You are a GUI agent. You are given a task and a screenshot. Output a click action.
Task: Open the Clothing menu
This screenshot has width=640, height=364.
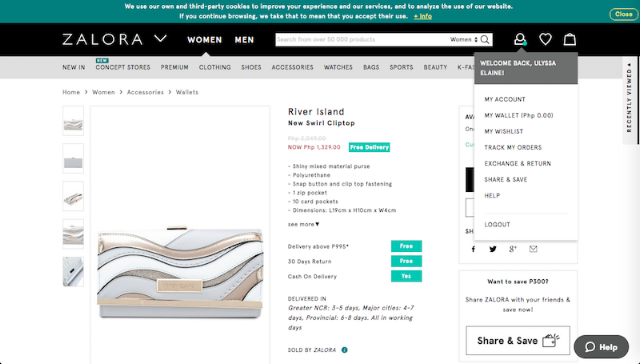coord(215,67)
